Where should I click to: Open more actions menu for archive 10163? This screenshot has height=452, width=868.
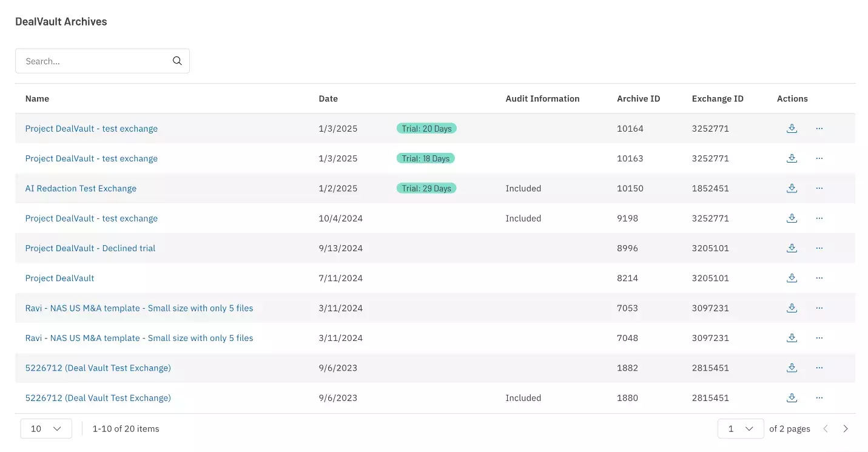click(819, 158)
